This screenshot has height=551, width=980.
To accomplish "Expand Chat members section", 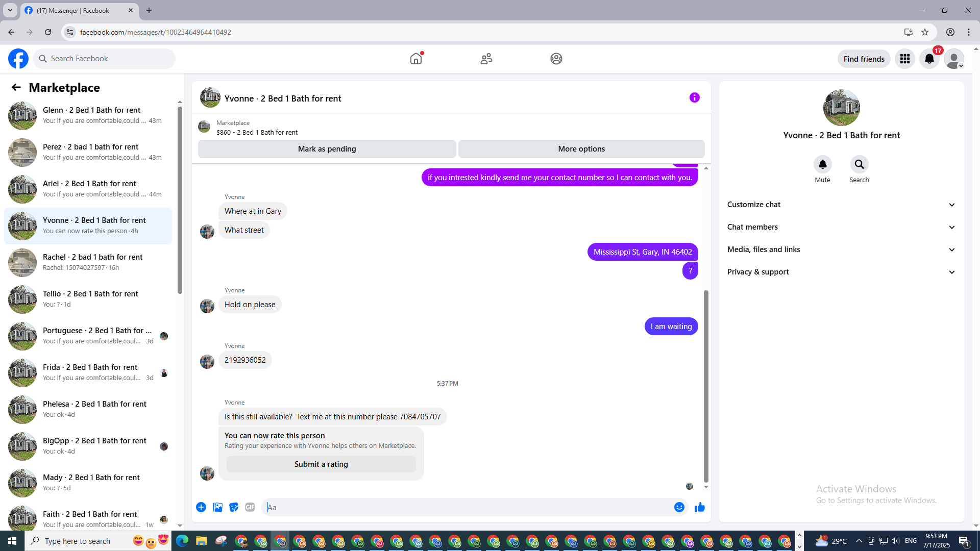I will (x=841, y=227).
